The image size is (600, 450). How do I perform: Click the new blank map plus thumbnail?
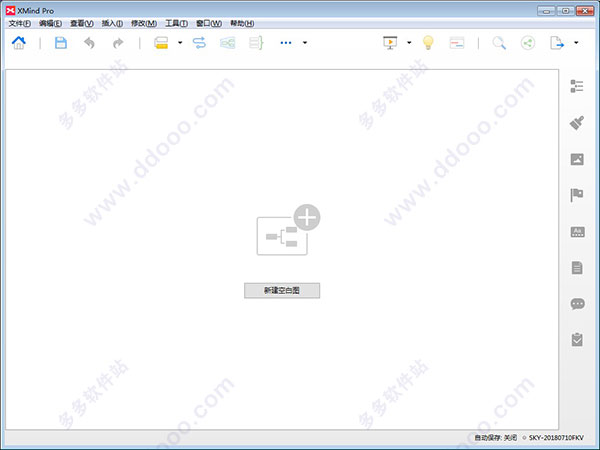coord(288,230)
